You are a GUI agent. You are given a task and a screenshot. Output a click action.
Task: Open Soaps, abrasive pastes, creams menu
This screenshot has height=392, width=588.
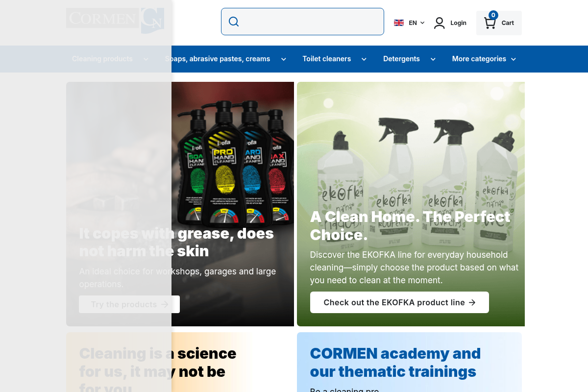pyautogui.click(x=218, y=59)
